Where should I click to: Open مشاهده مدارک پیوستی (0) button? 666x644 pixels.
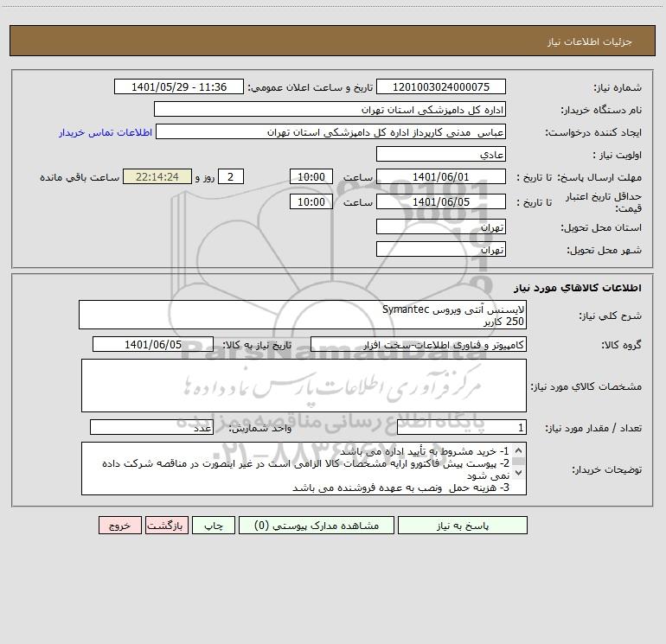tap(317, 526)
